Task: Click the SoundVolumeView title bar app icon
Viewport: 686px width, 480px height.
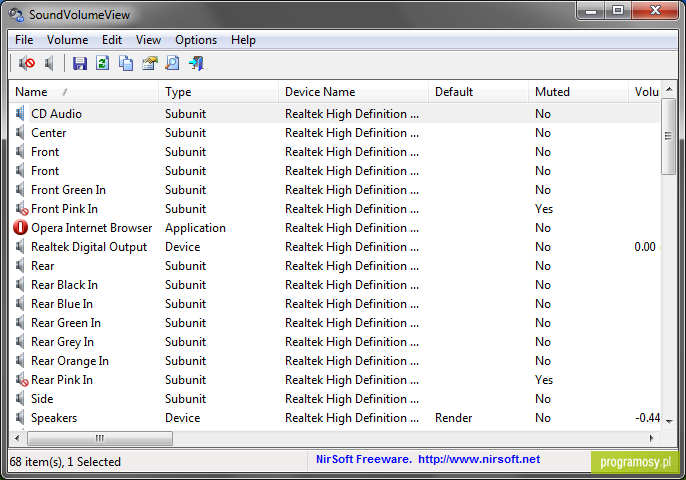Action: pos(16,14)
